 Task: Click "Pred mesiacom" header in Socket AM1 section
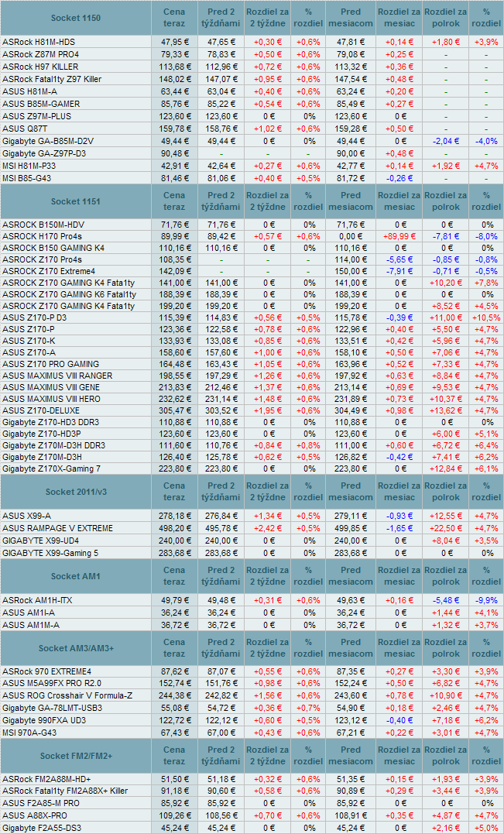pyautogui.click(x=351, y=576)
